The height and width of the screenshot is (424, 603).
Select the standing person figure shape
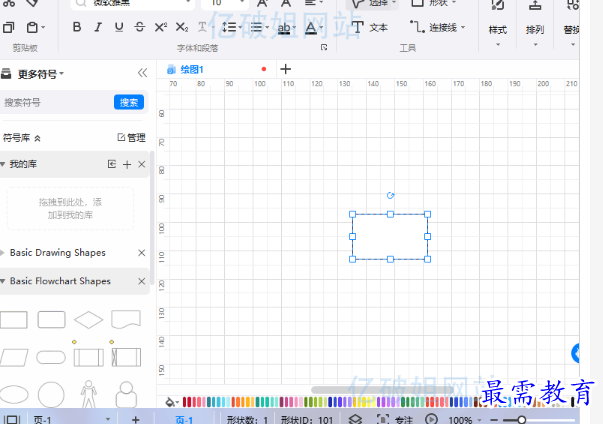point(88,394)
